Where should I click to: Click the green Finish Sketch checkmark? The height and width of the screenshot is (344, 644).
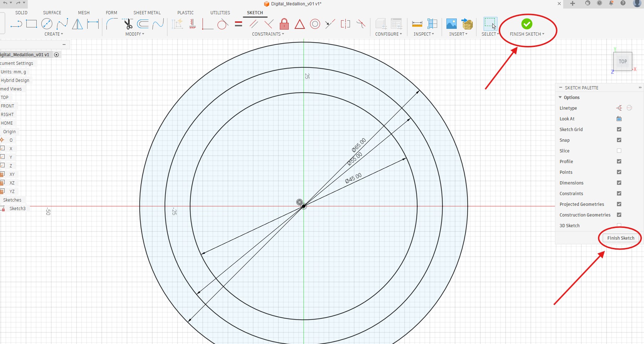(527, 24)
